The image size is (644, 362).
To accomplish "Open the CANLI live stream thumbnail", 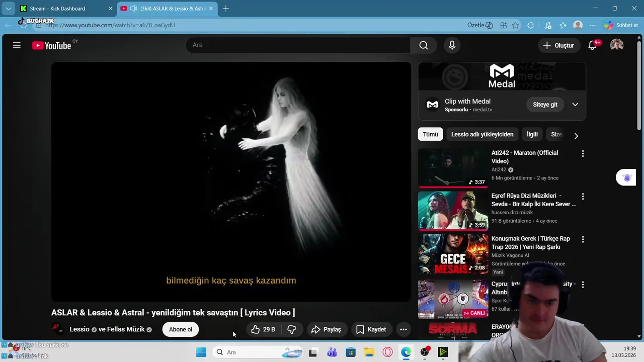I will pos(453,300).
